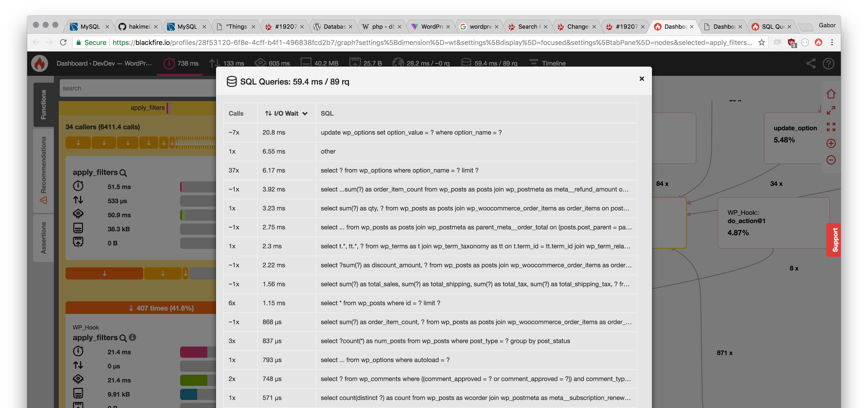The image size is (868, 408).
Task: Click the Blackfire flame logo
Action: point(40,63)
